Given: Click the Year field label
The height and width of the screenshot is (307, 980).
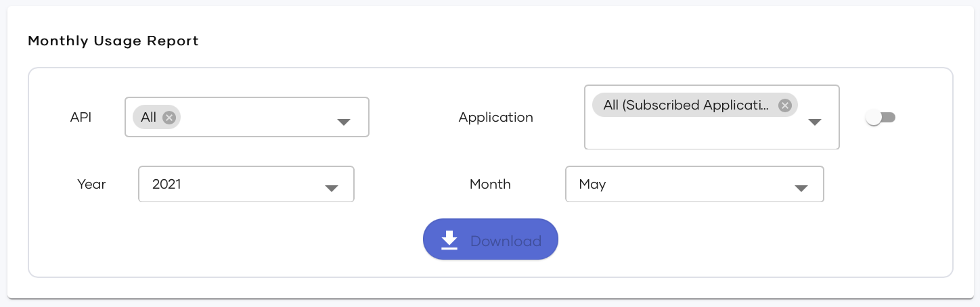Looking at the screenshot, I should pos(91,184).
